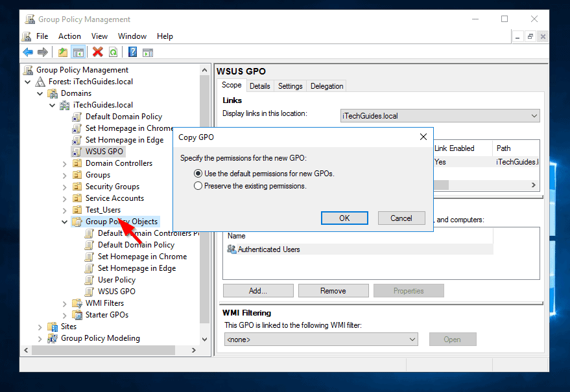Click the Add... button

[258, 291]
